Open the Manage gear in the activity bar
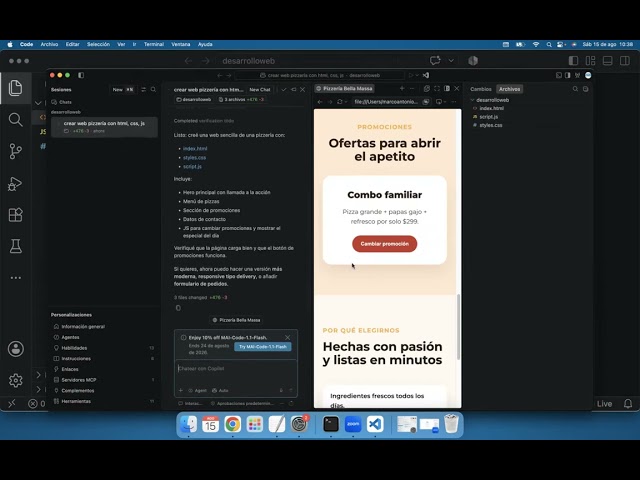The image size is (640, 480). point(16,380)
